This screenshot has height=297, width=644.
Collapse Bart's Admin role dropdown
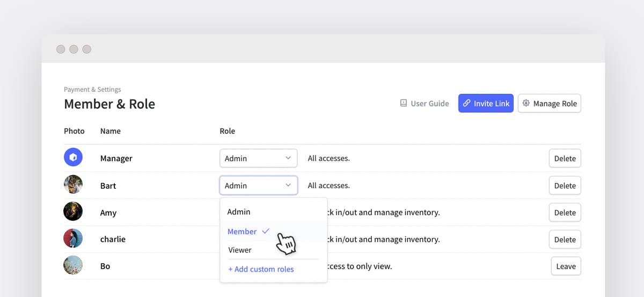coord(259,185)
